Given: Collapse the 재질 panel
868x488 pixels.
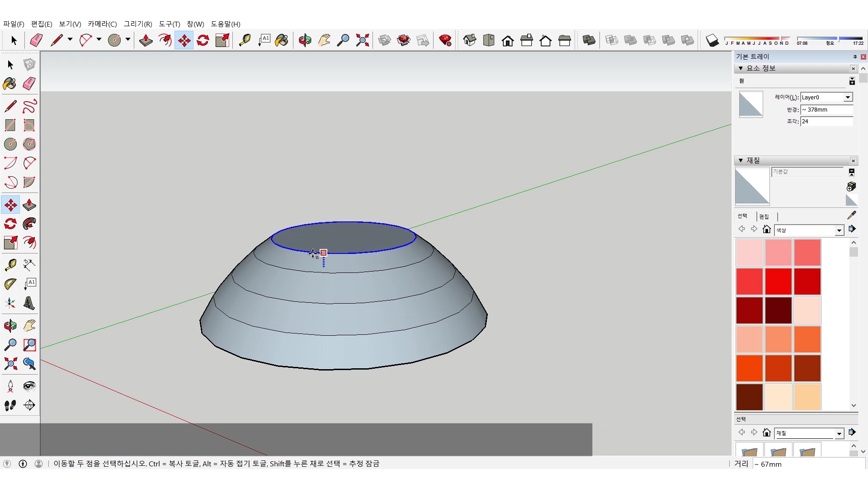Looking at the screenshot, I should (x=741, y=160).
